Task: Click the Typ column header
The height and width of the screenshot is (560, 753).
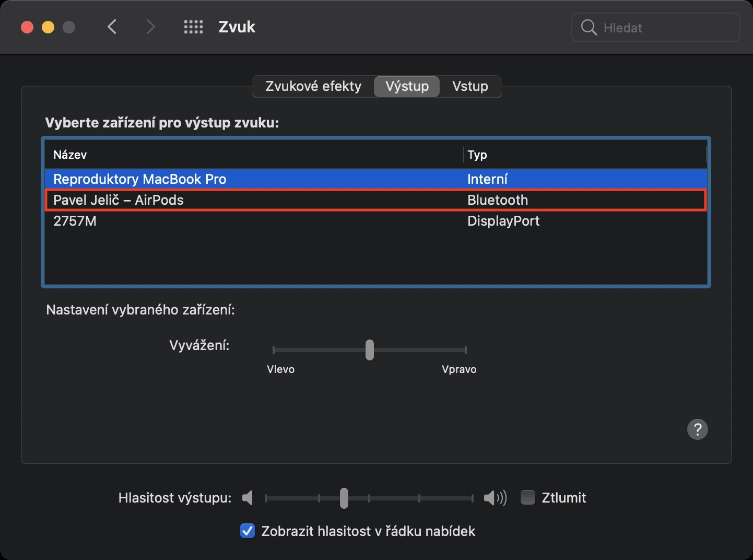Action: point(477,155)
